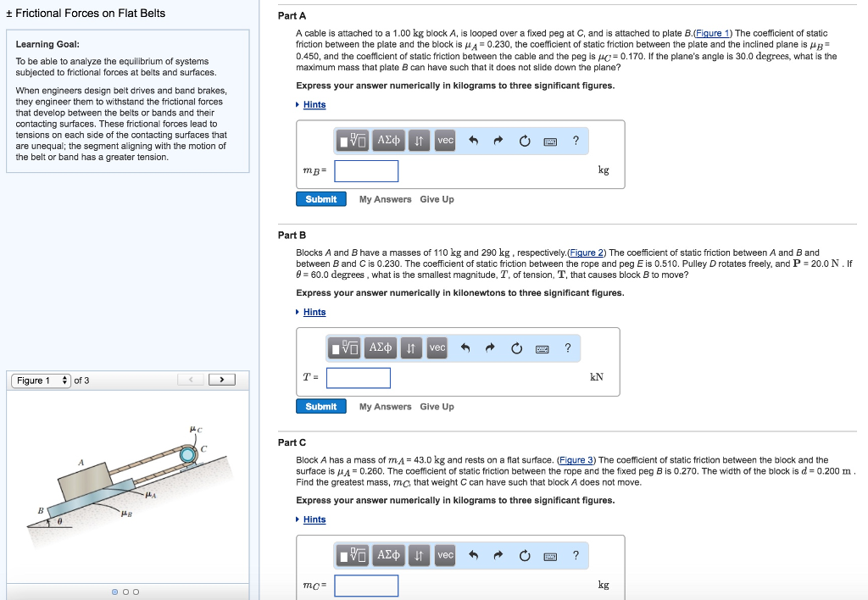
Task: Click inside the T = answer field
Action: click(359, 378)
